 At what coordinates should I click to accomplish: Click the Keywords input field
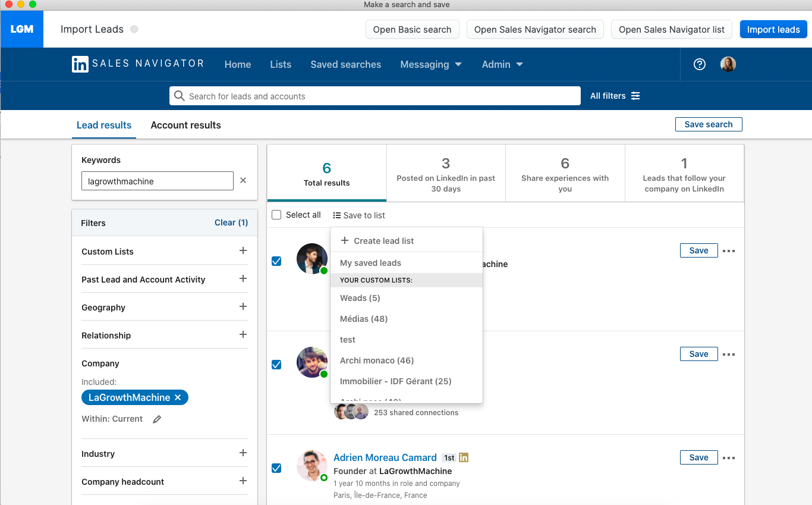157,181
